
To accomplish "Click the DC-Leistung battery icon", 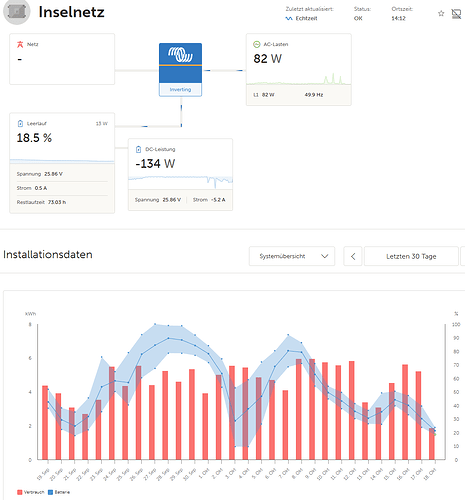I will [138, 149].
